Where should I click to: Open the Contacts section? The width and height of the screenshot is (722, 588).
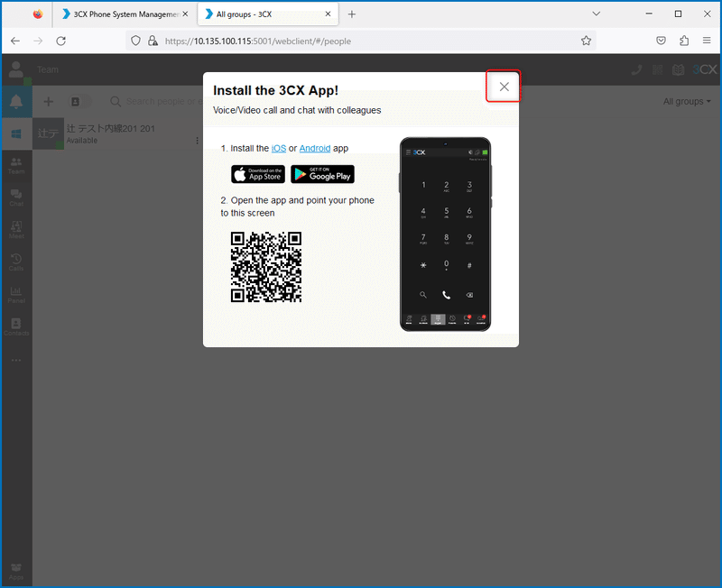(x=16, y=327)
